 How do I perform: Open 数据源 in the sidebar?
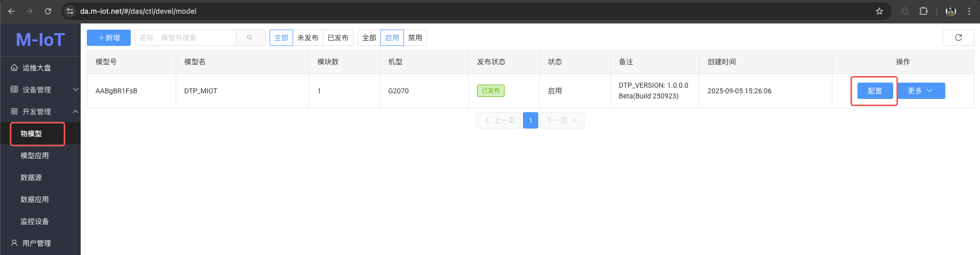coord(31,177)
